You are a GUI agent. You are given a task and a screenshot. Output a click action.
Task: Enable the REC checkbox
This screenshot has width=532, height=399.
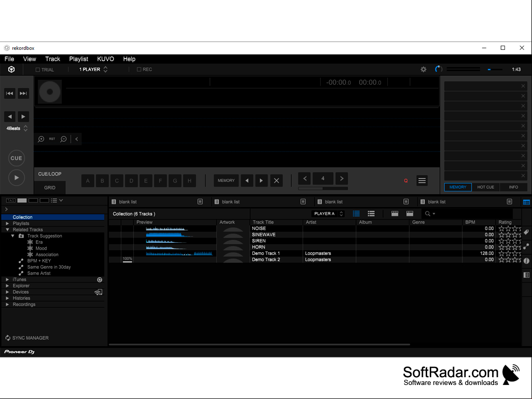click(139, 70)
